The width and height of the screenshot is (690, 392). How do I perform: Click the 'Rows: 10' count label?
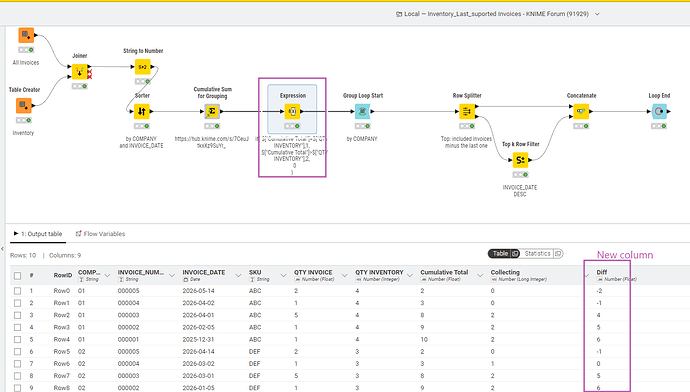point(23,255)
